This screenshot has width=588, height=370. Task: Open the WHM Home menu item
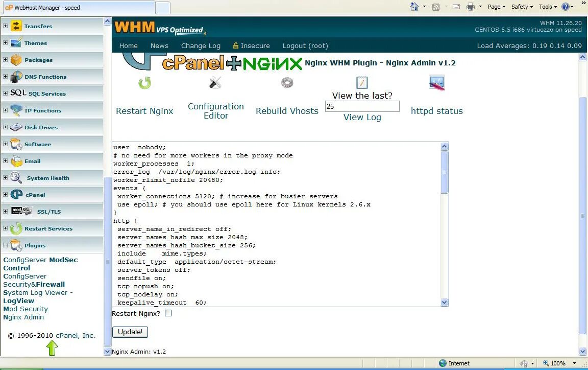[128, 46]
